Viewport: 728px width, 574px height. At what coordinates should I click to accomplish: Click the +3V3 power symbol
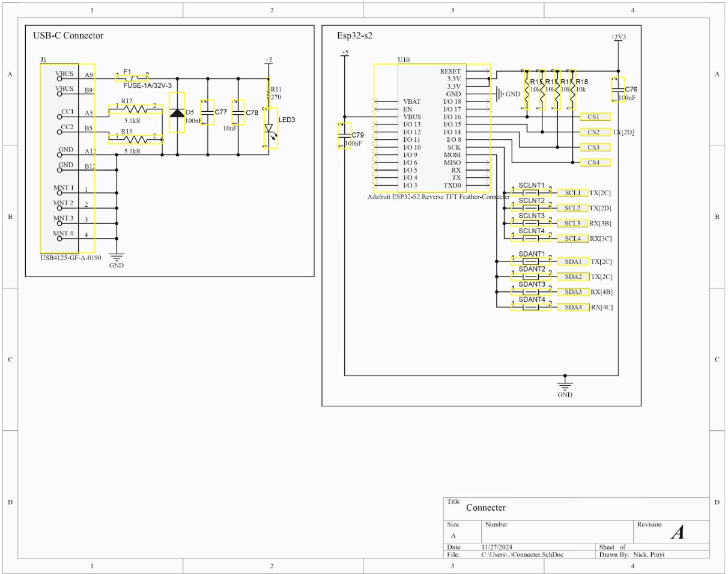[x=618, y=38]
